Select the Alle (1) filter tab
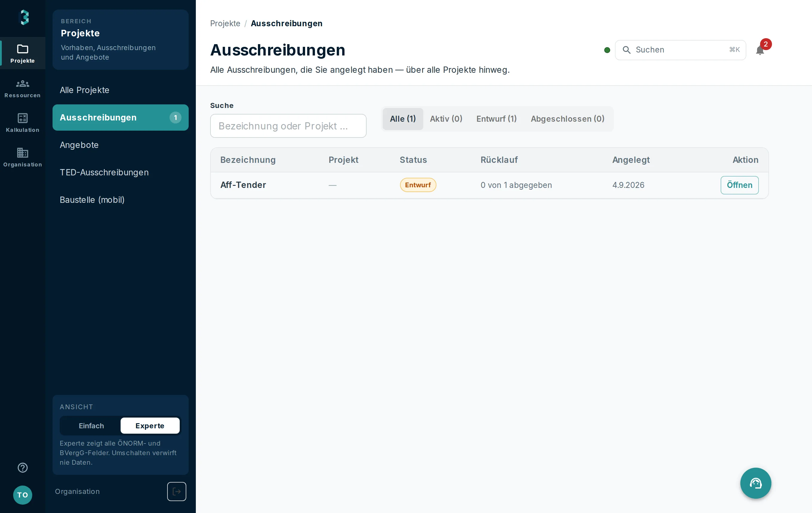 (403, 119)
